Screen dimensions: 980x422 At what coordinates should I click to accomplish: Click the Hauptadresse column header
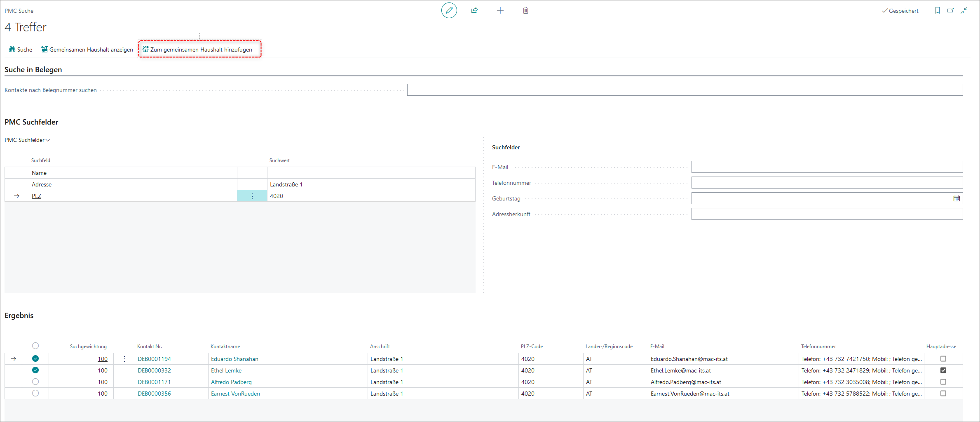tap(941, 347)
